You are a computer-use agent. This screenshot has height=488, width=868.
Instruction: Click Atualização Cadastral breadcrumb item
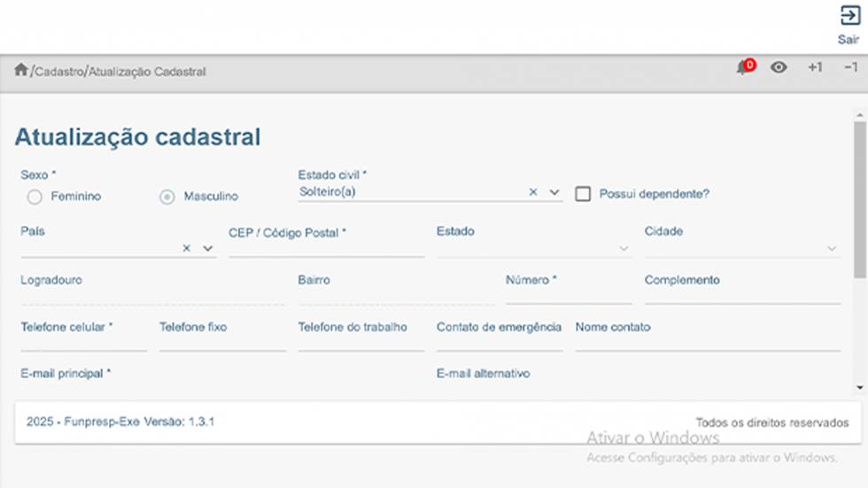(x=147, y=72)
